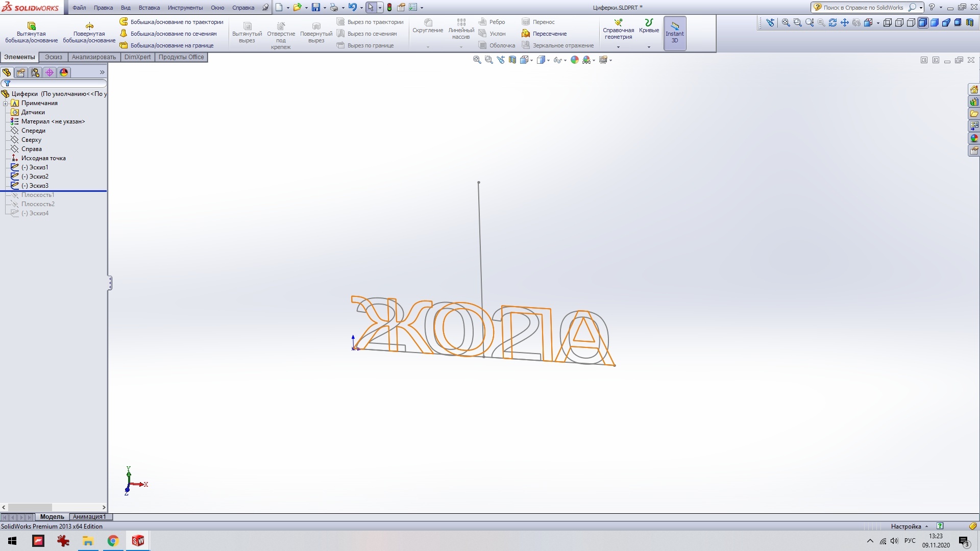Click the FeatureManager design tree tab icon
Screen dimensions: 980x551
pyautogui.click(x=7, y=72)
